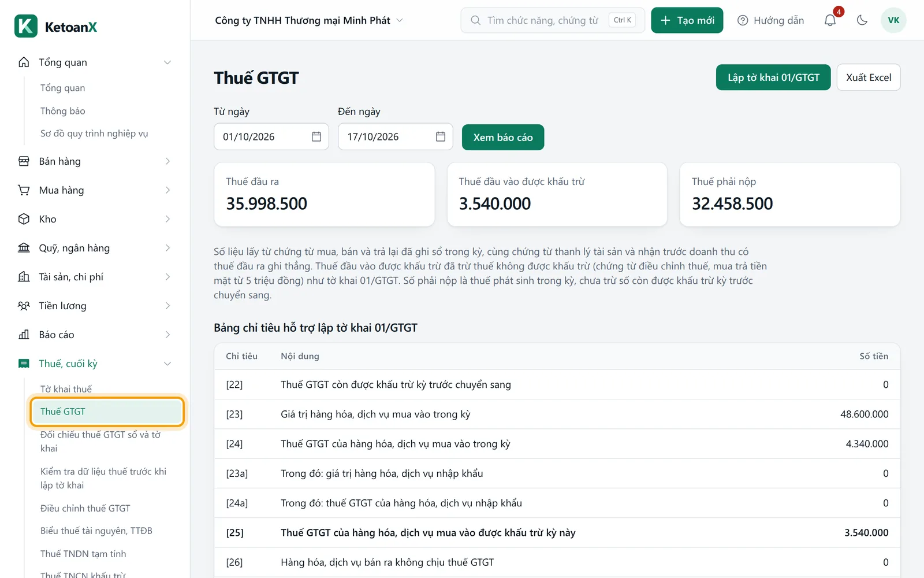924x578 pixels.
Task: Click the Tiền lương people icon
Action: (x=24, y=306)
